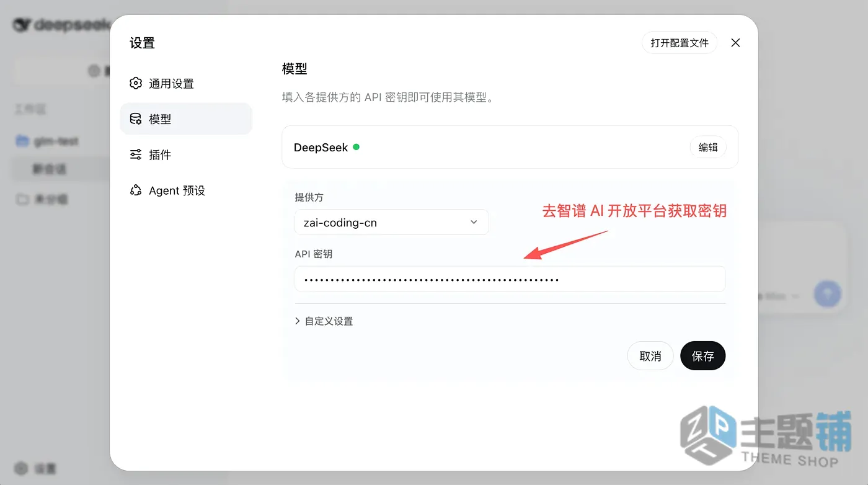The image size is (868, 485).
Task: Click the 填入各提供方的 API 密钥 description text
Action: click(x=388, y=97)
